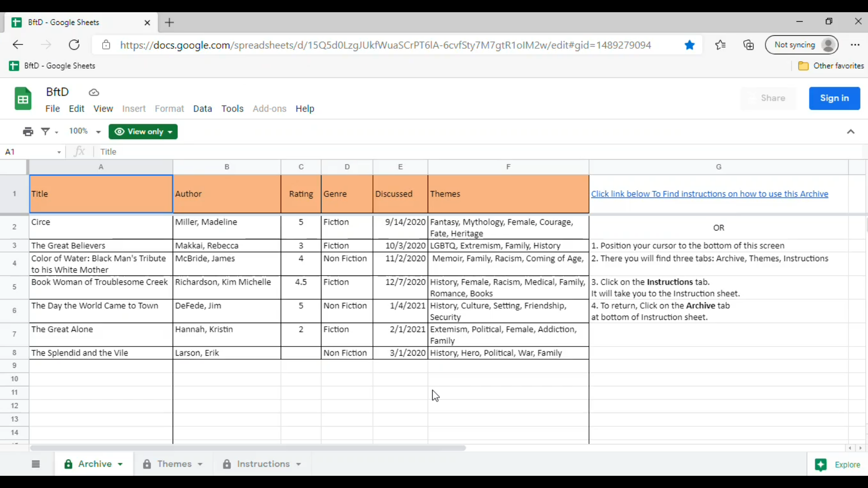The width and height of the screenshot is (868, 488).
Task: Open the Name box dropdown arrow
Action: [59, 152]
